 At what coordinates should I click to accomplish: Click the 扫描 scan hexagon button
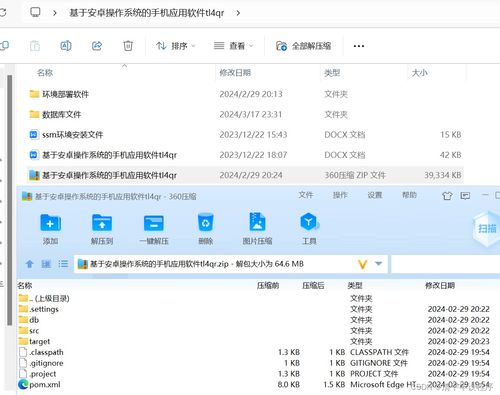tap(487, 229)
